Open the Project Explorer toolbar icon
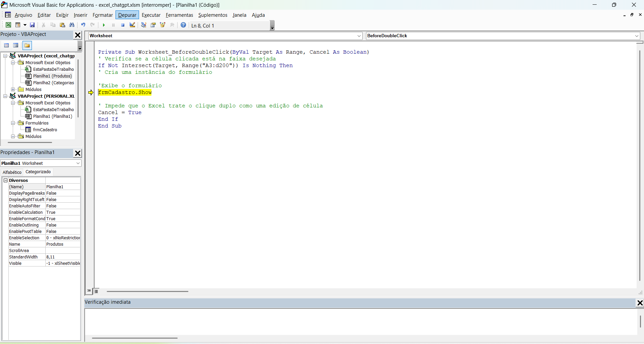The height and width of the screenshot is (344, 644). (144, 25)
